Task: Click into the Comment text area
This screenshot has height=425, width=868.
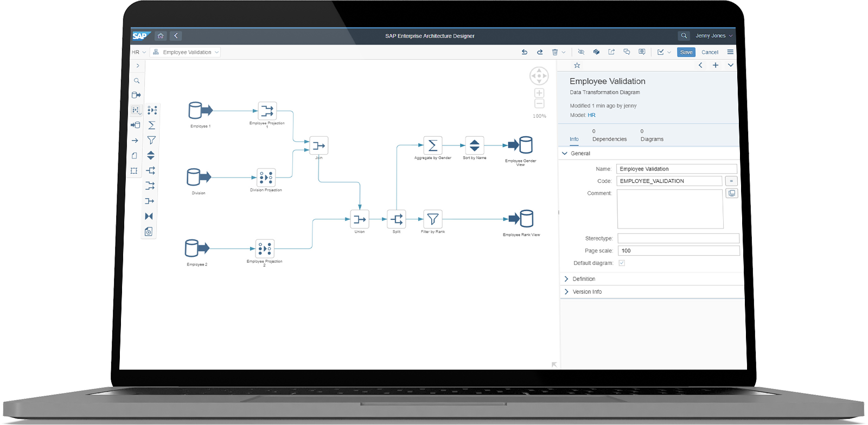Action: click(x=670, y=209)
